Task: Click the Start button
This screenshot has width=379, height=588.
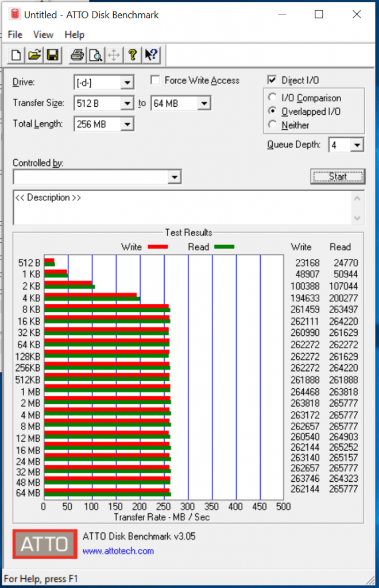Action: point(338,177)
